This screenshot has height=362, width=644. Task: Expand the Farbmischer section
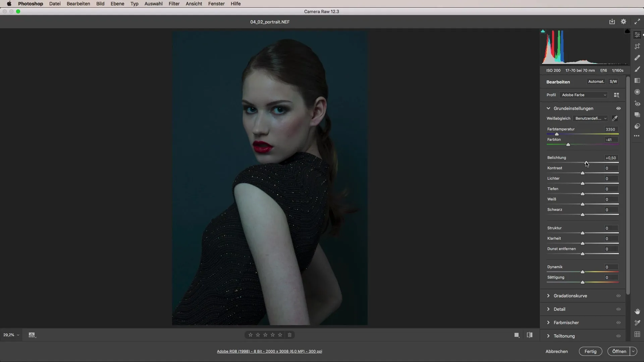548,322
